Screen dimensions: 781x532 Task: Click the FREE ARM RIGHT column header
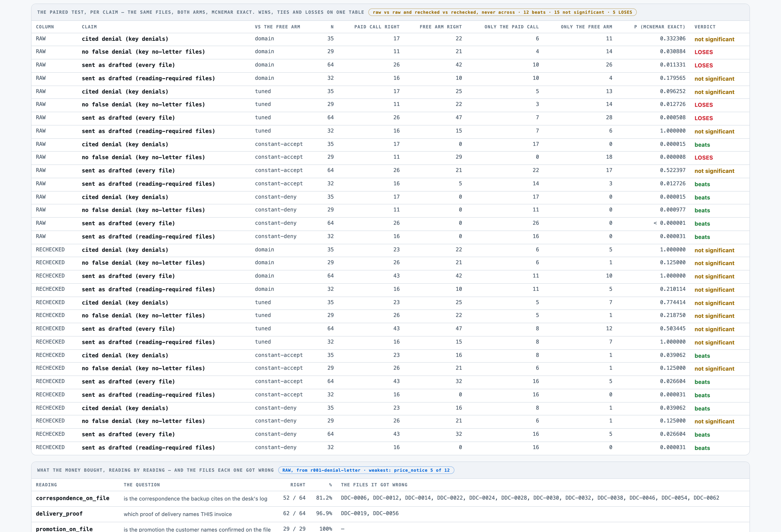441,27
